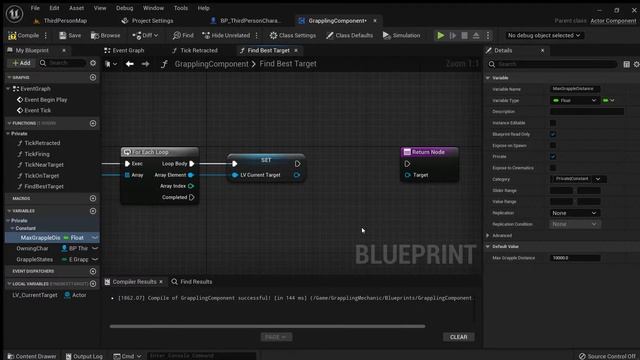The width and height of the screenshot is (640, 360).
Task: Collapse the Variables section
Action: [9, 211]
